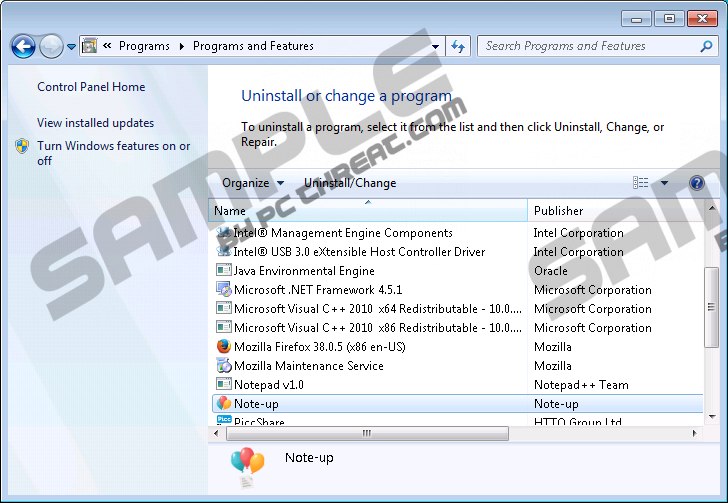Open the address bar history dropdown
Viewport: 728px width, 503px height.
(436, 46)
